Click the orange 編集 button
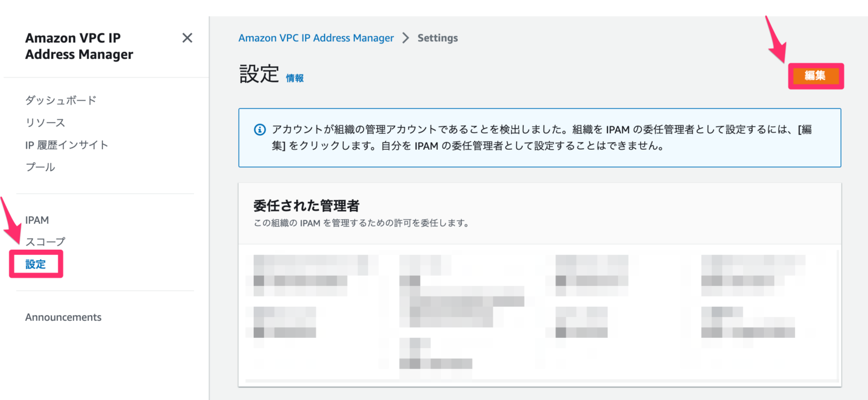Image resolution: width=868 pixels, height=400 pixels. (x=816, y=76)
